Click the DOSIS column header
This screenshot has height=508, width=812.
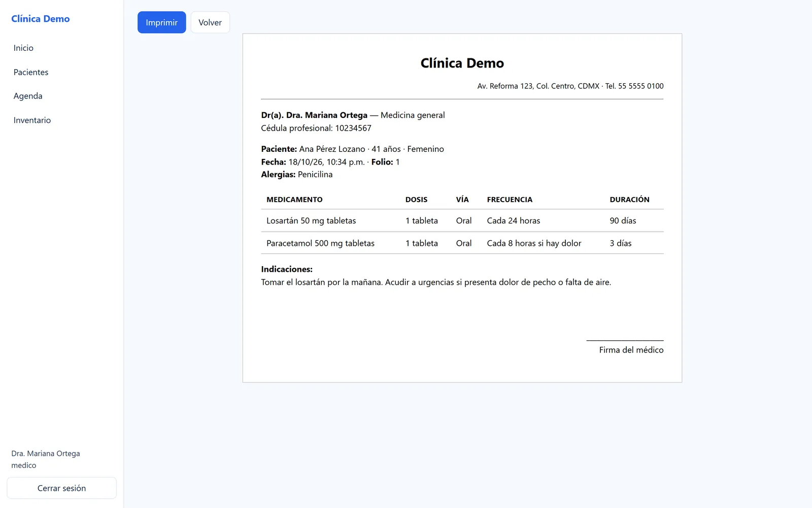[x=416, y=200]
